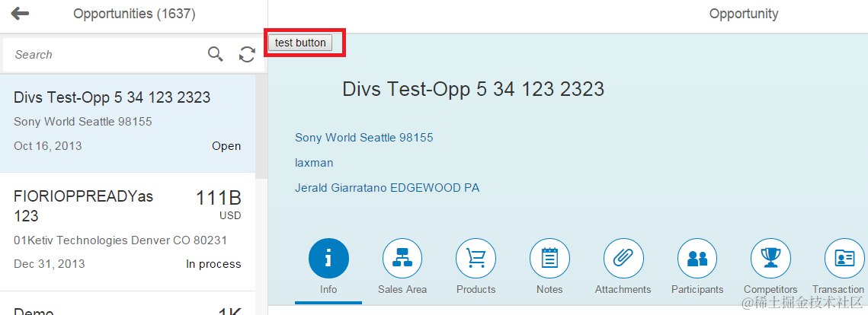Click the Open status text

click(x=226, y=146)
